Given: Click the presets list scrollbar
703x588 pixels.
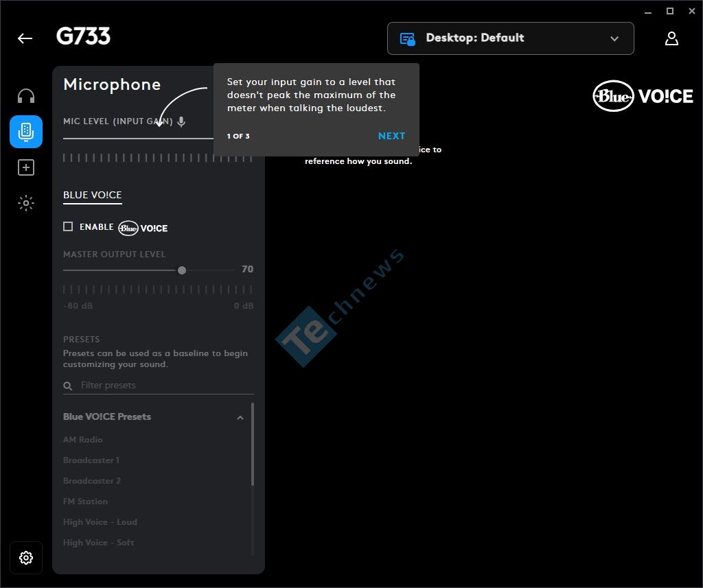Looking at the screenshot, I should click(x=253, y=444).
